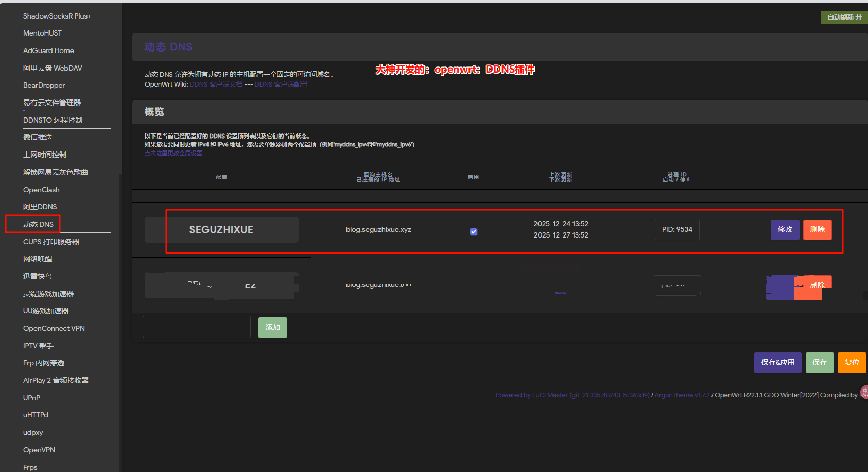The width and height of the screenshot is (868, 472).
Task: Click the green 保存 button
Action: click(819, 363)
